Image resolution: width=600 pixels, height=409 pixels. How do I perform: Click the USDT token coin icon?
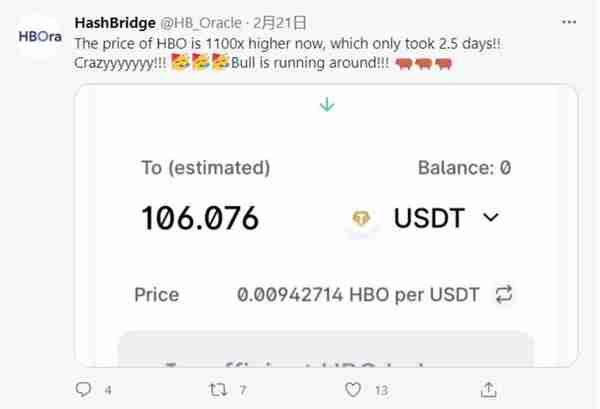(361, 219)
